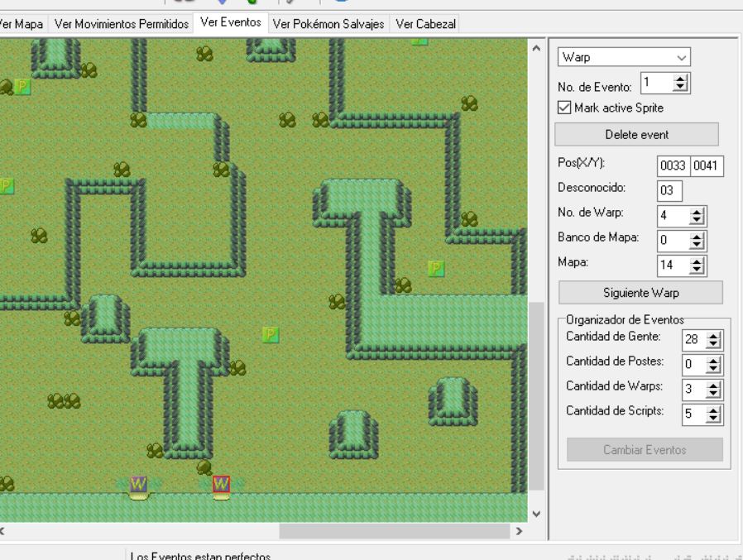This screenshot has height=560, width=743.
Task: Open the Warp event type dropdown
Action: (625, 58)
